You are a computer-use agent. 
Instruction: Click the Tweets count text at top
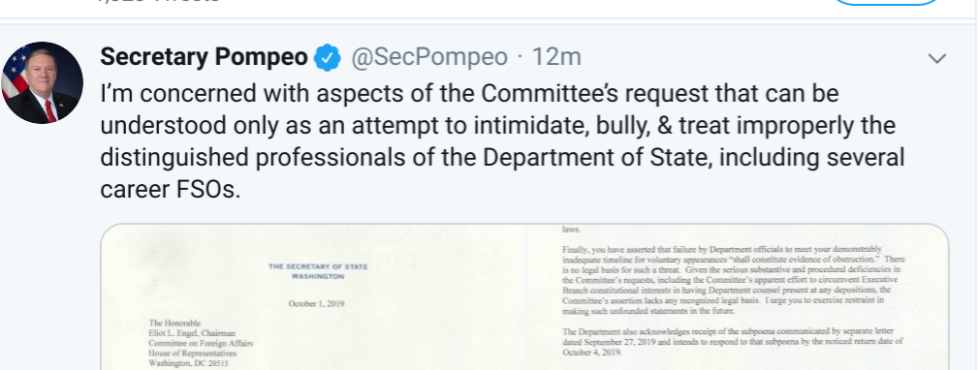click(x=157, y=2)
